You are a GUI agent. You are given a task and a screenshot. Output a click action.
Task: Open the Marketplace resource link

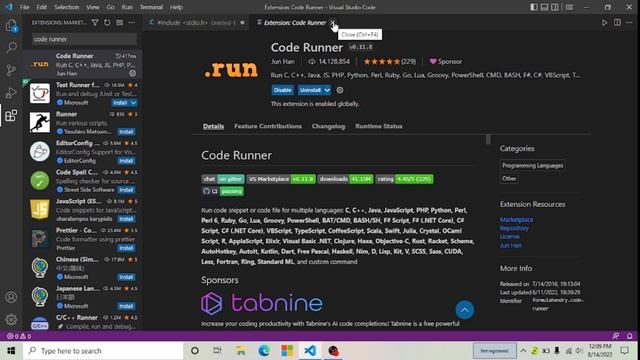516,220
